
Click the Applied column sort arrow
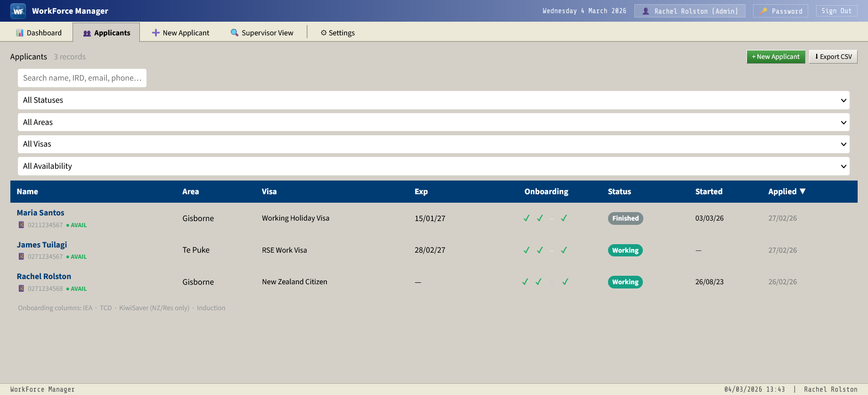coord(803,191)
